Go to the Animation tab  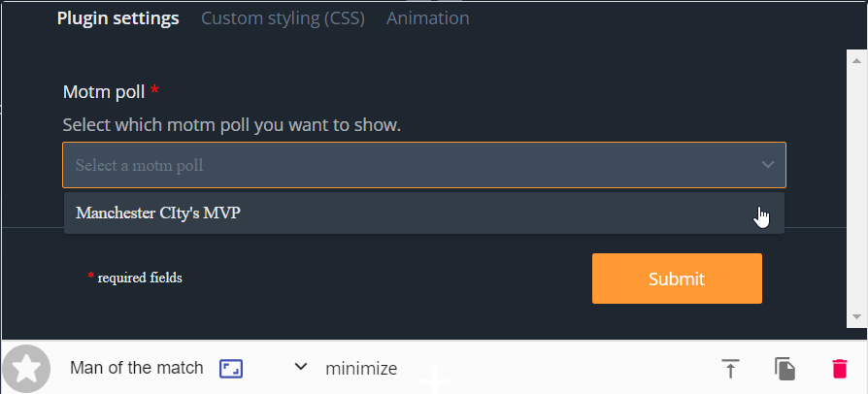click(x=427, y=18)
